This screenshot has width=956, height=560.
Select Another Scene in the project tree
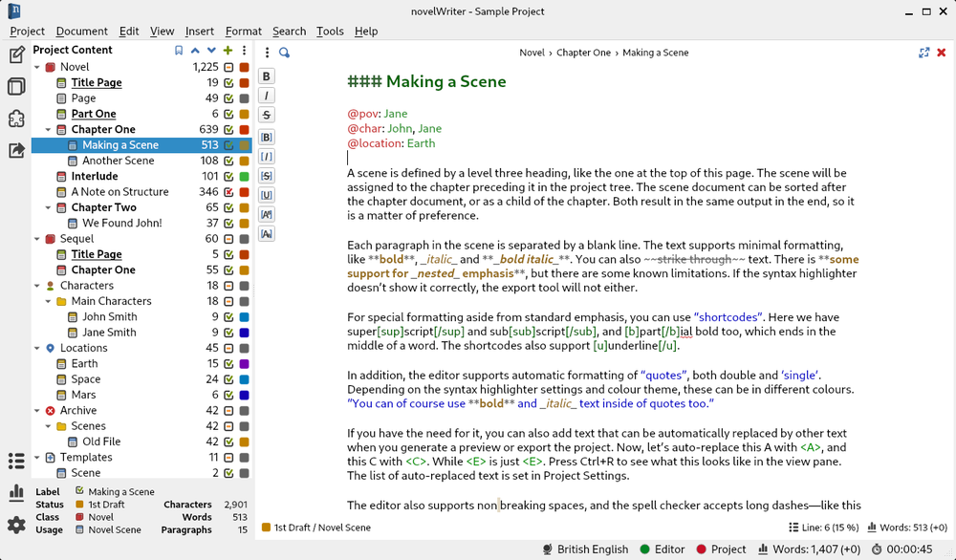[119, 161]
